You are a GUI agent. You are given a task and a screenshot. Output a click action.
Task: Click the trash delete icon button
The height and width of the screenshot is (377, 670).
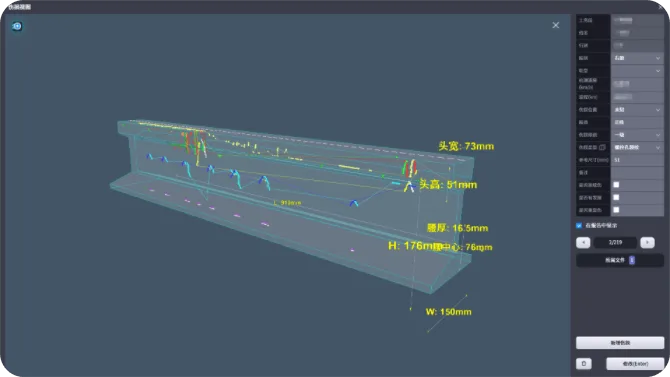click(x=584, y=364)
